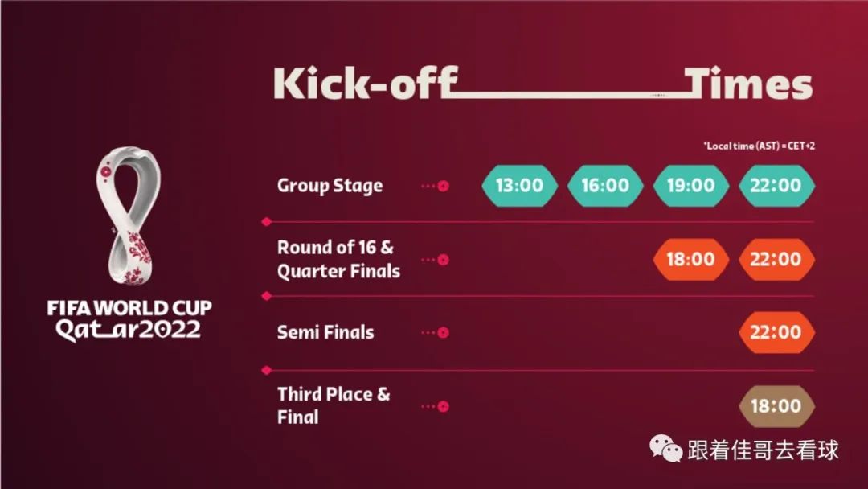Image resolution: width=868 pixels, height=489 pixels.
Task: Click the dotted arrow beside Third Place & Final
Action: coord(435,406)
